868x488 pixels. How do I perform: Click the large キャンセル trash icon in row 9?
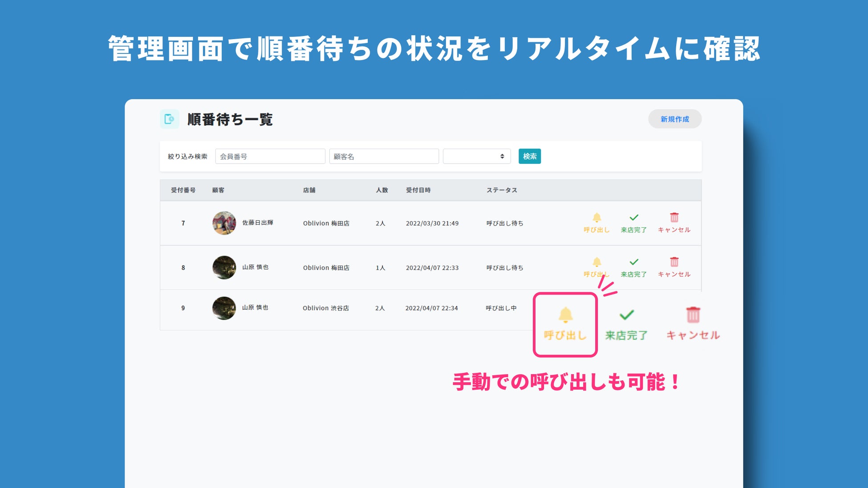693,315
